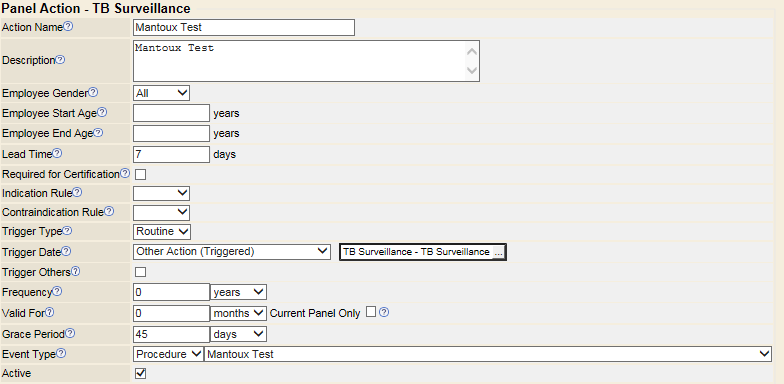
Task: Click Contraindication Rule help icon
Action: tap(109, 212)
